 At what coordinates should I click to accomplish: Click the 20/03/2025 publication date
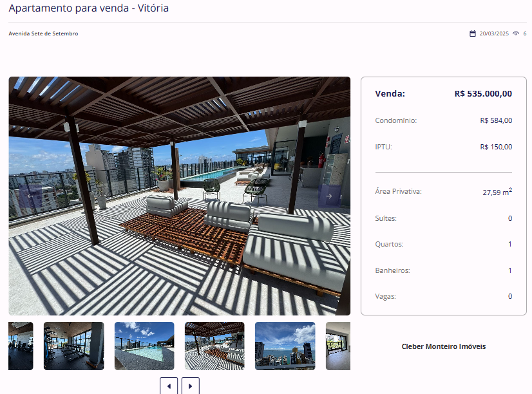pyautogui.click(x=494, y=33)
